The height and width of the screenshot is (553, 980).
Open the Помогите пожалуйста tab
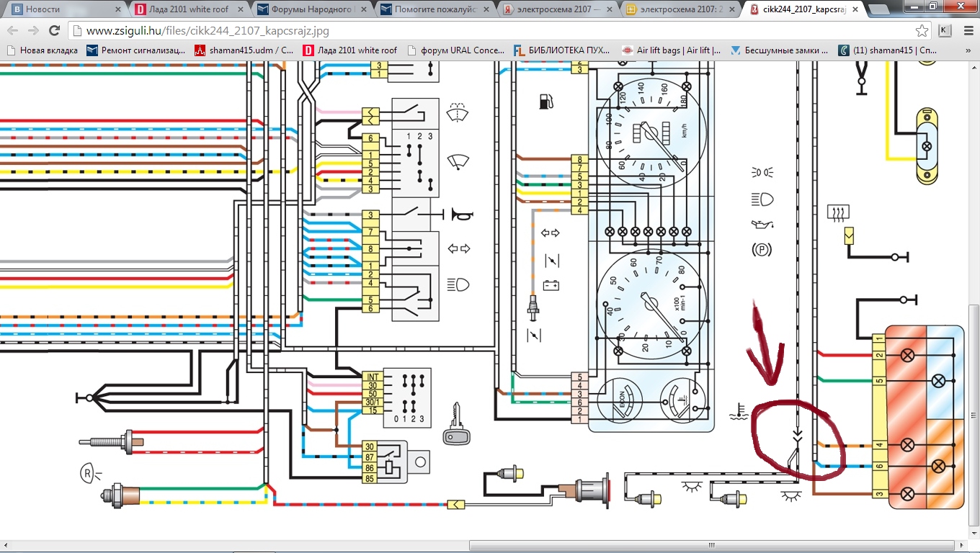tap(432, 9)
